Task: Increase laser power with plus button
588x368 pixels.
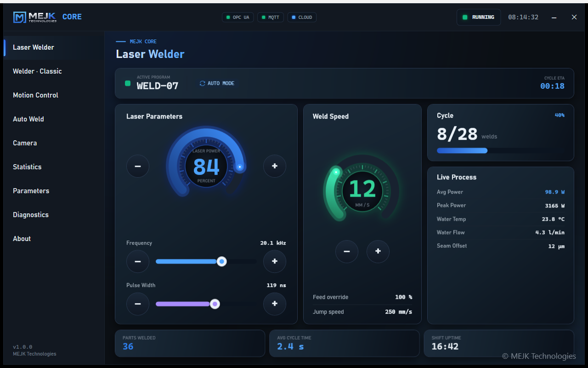Action: 275,166
